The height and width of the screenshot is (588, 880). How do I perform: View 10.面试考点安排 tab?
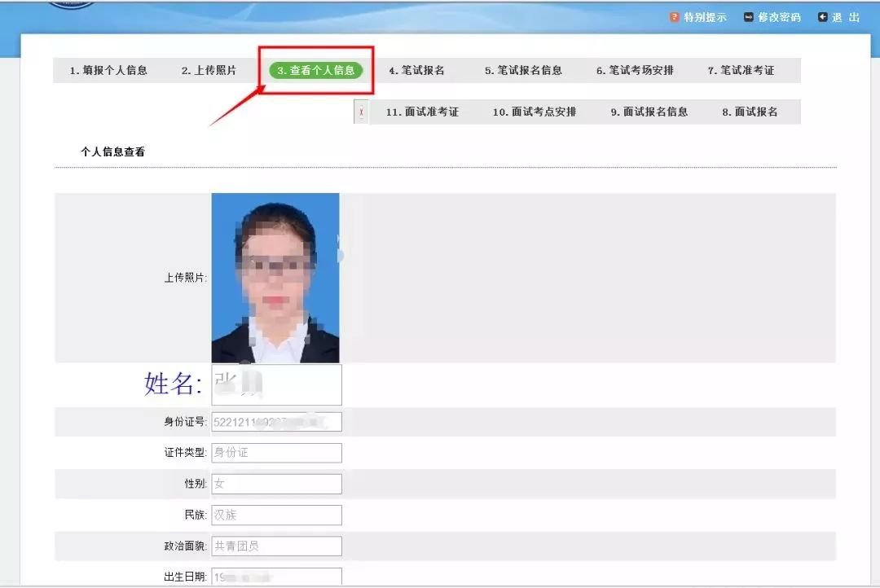coord(534,112)
